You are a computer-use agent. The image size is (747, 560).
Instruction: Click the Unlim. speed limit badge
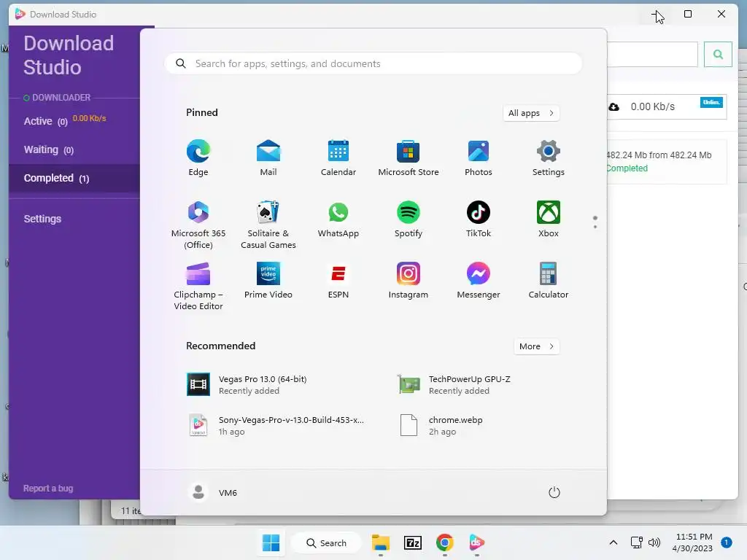coord(711,102)
